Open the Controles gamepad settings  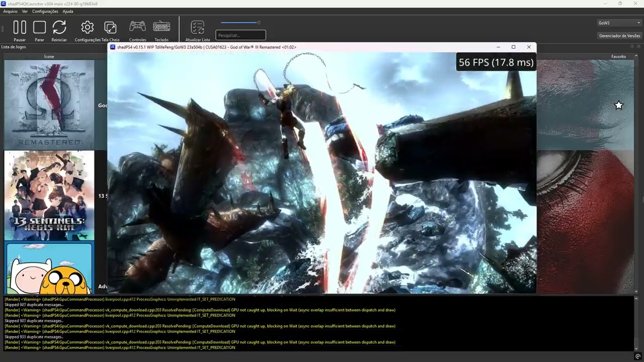pos(137,31)
